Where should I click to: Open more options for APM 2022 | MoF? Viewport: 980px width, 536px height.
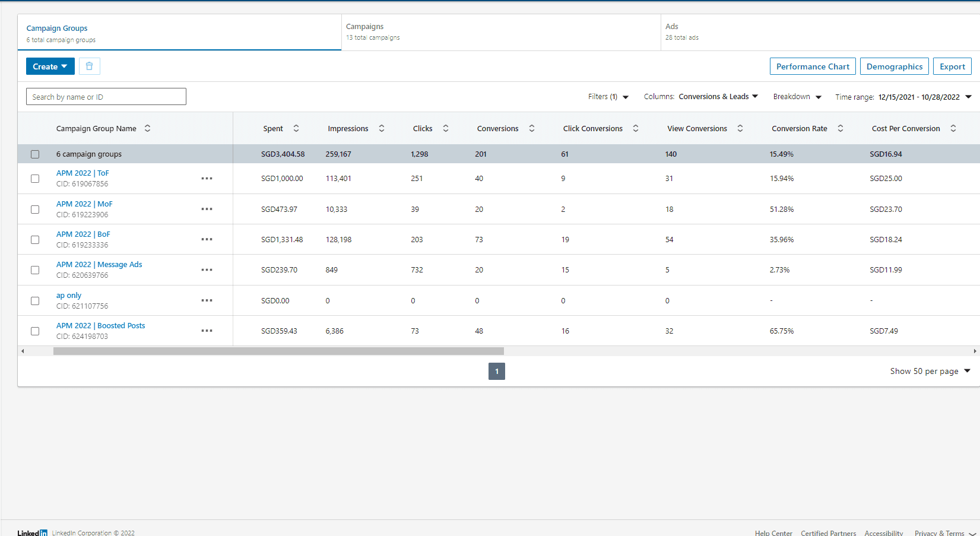click(x=207, y=209)
